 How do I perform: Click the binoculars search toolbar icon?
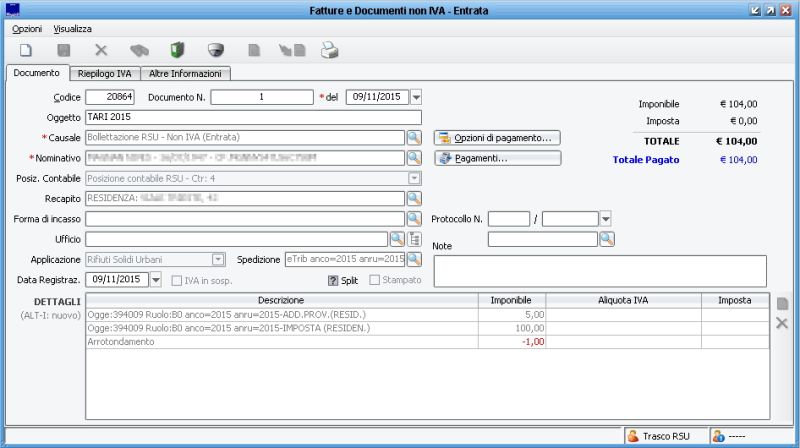[x=140, y=49]
